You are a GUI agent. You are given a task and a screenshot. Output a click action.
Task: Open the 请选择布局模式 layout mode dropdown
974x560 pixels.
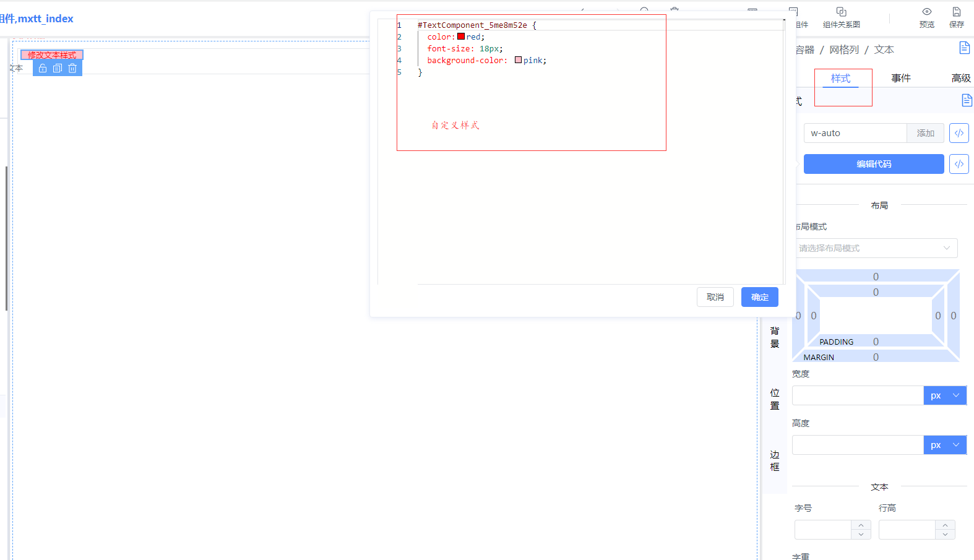[x=876, y=248]
